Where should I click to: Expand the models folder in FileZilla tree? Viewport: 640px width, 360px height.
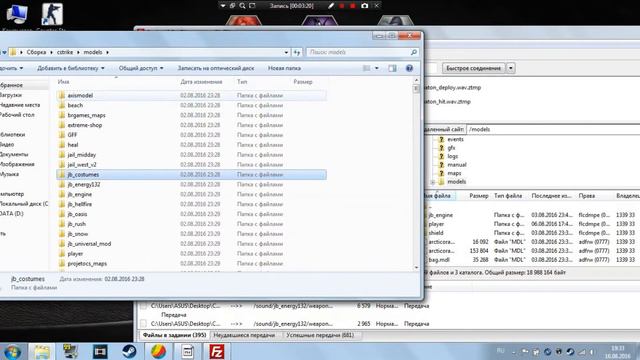(433, 182)
